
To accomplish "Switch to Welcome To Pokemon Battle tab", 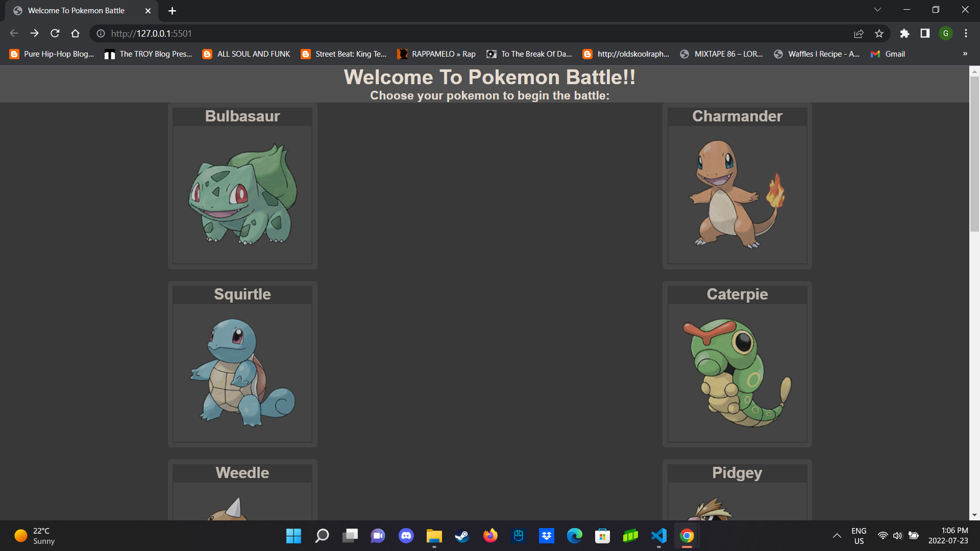I will pyautogui.click(x=77, y=11).
